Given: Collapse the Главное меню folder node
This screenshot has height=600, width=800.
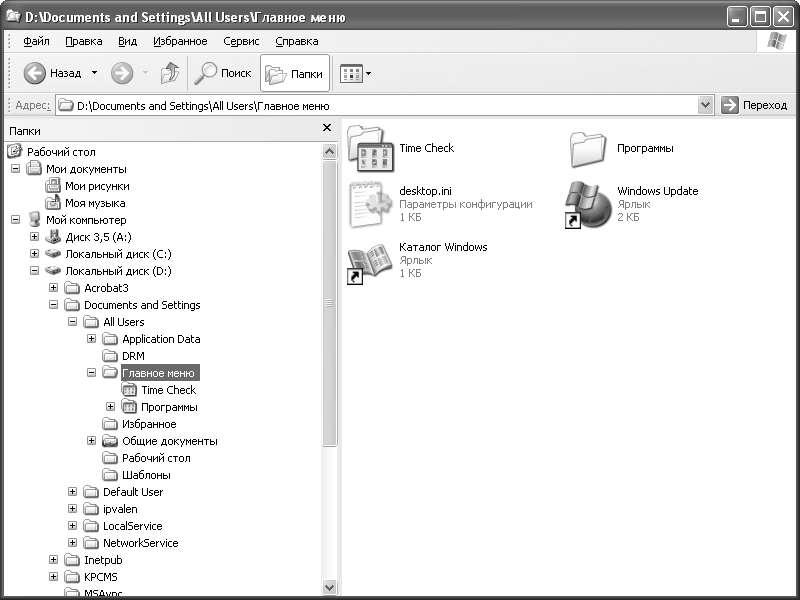Looking at the screenshot, I should tap(91, 372).
